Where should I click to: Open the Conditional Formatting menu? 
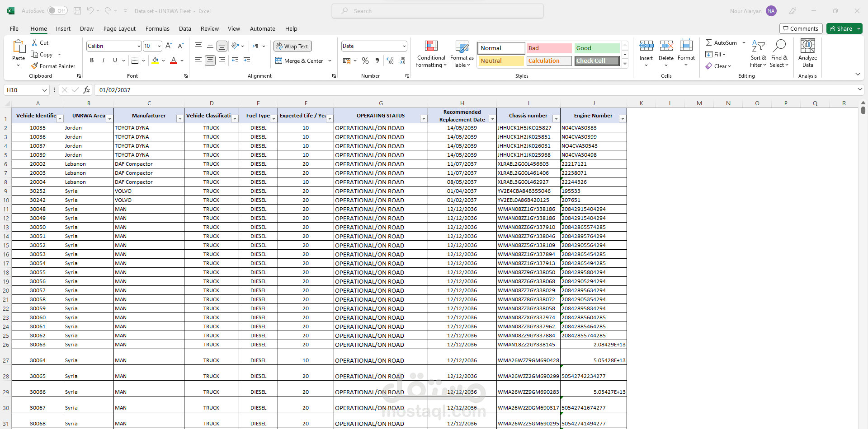coord(431,53)
